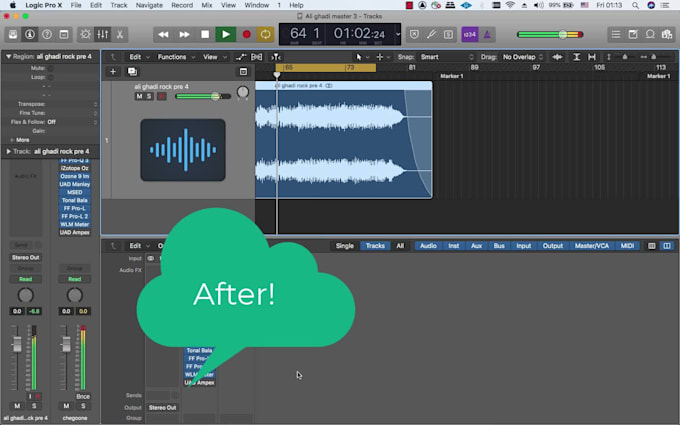Open the tracks area View menu

click(x=214, y=57)
